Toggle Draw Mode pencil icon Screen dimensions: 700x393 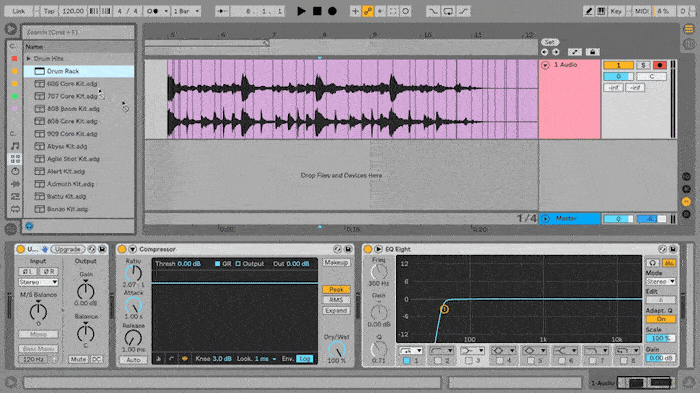click(588, 11)
